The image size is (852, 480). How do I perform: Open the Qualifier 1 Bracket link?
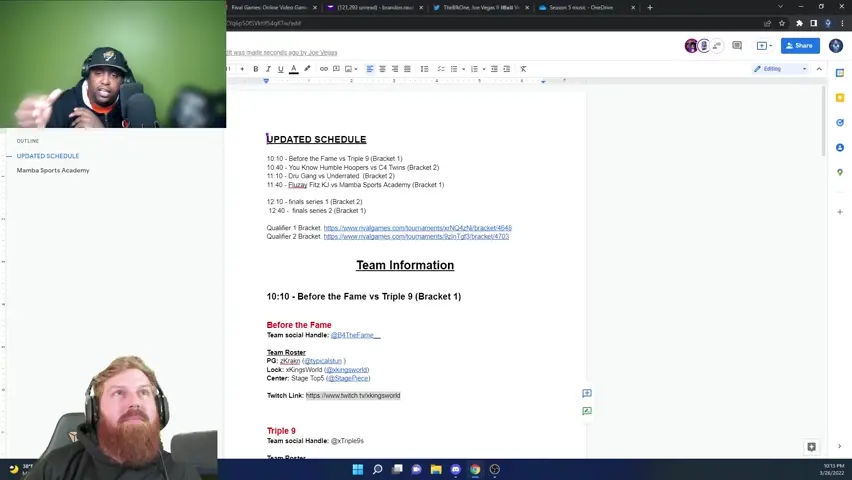point(417,228)
